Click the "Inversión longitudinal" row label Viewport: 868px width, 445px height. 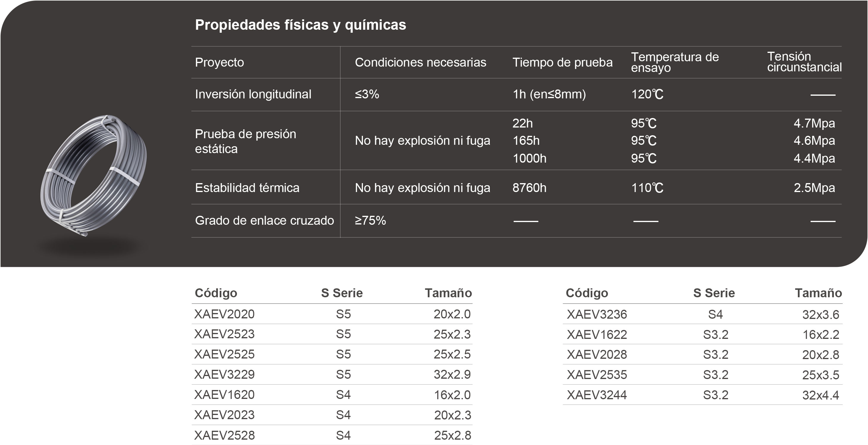tap(253, 94)
